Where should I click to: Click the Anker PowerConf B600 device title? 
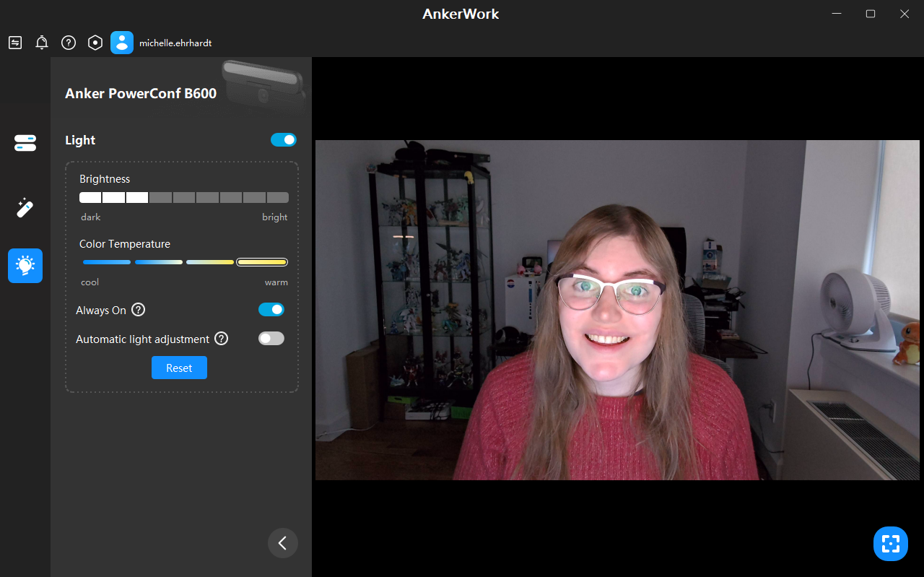click(141, 93)
